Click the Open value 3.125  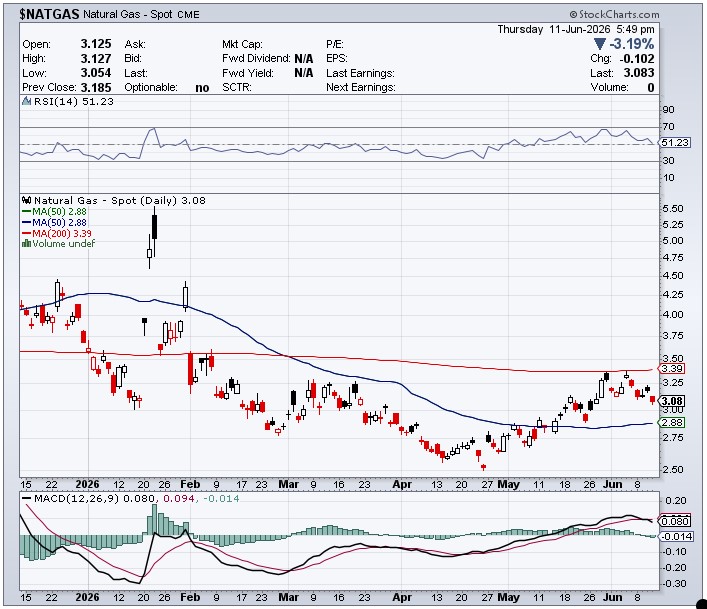(96, 44)
